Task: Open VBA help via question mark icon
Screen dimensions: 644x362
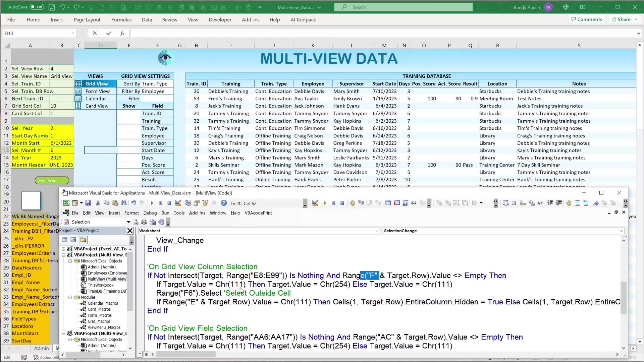Action: pos(224,203)
